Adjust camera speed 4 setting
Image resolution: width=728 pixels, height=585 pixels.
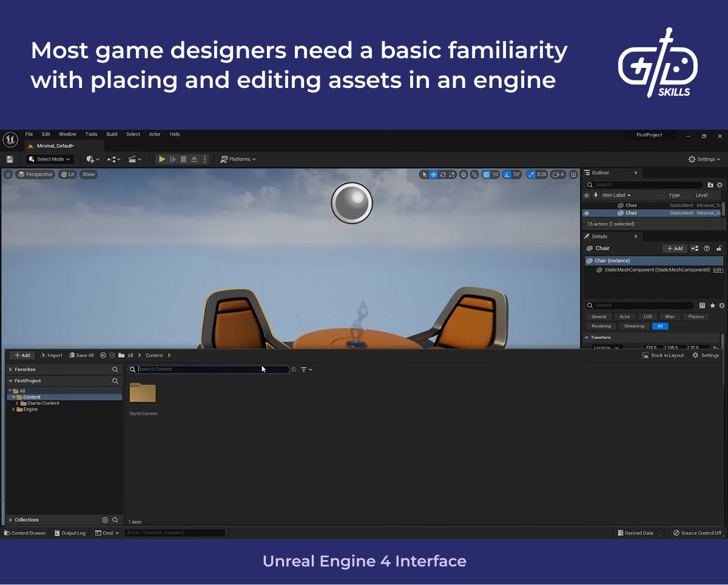pyautogui.click(x=558, y=175)
